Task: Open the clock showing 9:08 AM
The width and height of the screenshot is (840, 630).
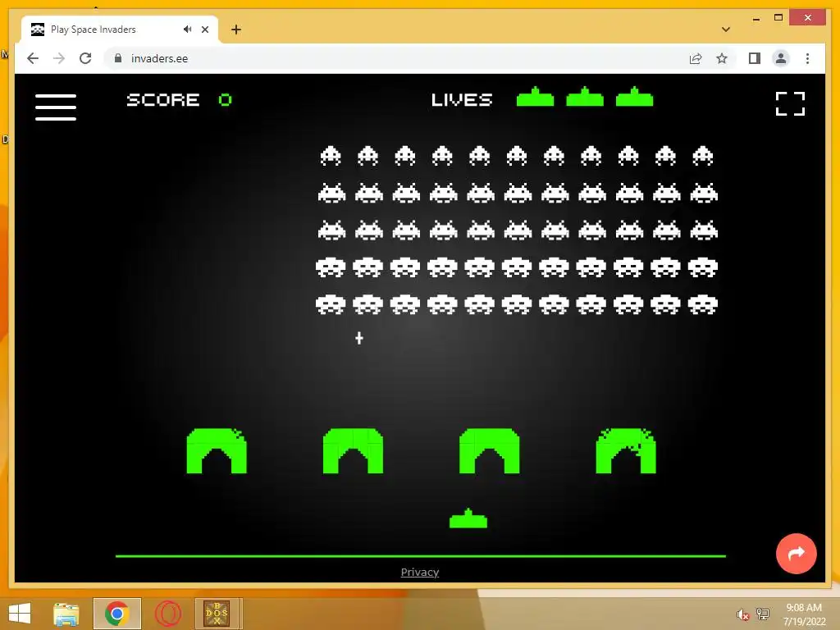Action: (804, 614)
